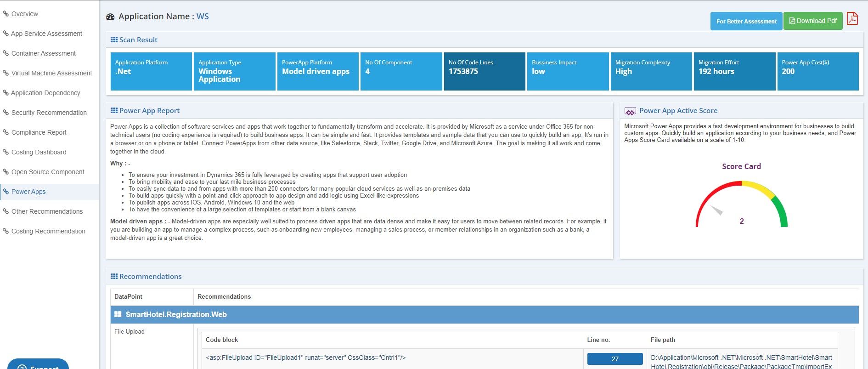Click the Power App Cost 200 tile

(818, 71)
